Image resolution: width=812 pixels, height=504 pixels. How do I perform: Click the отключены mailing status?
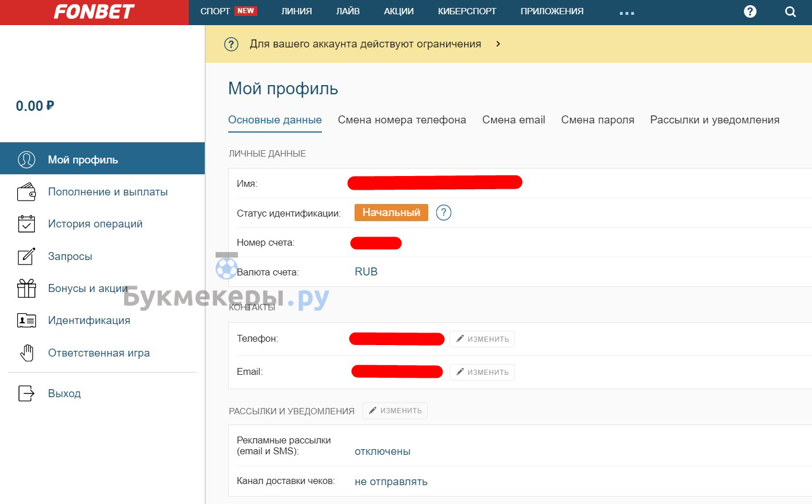pyautogui.click(x=383, y=451)
